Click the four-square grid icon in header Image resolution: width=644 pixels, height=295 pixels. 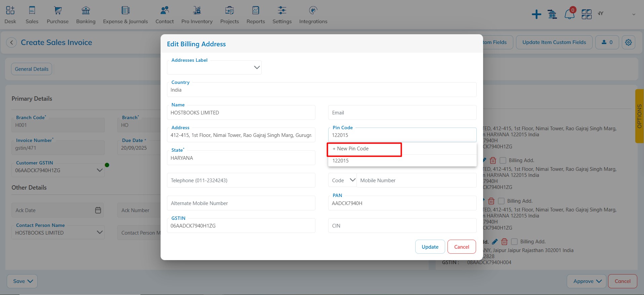587,14
